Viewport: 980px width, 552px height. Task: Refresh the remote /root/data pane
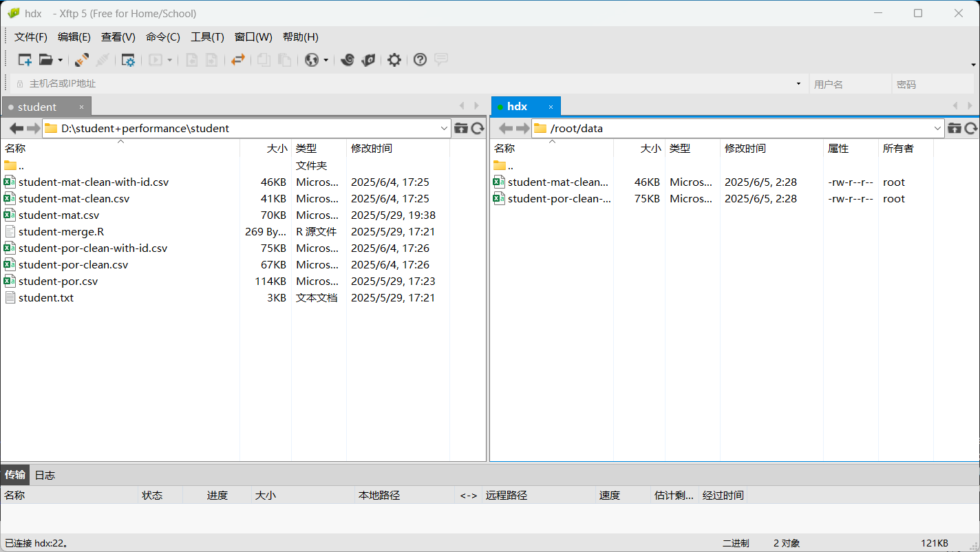[972, 128]
